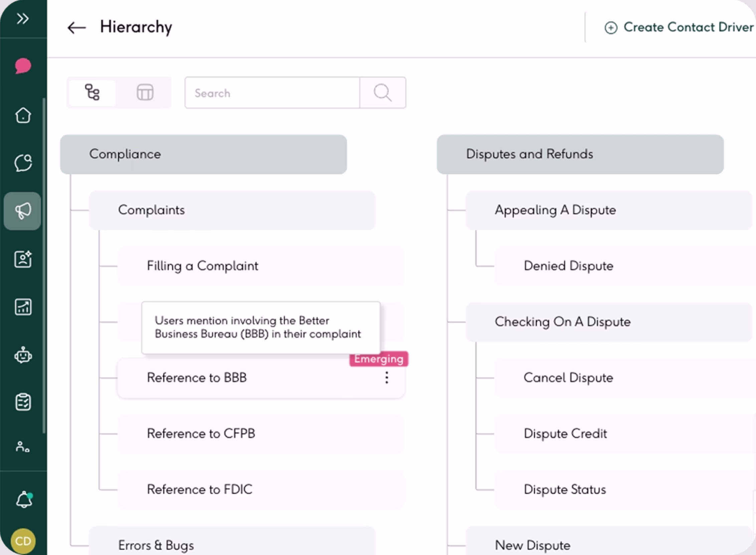This screenshot has height=555, width=756.
Task: Open the three-dot menu on Reference to BBB
Action: (387, 378)
